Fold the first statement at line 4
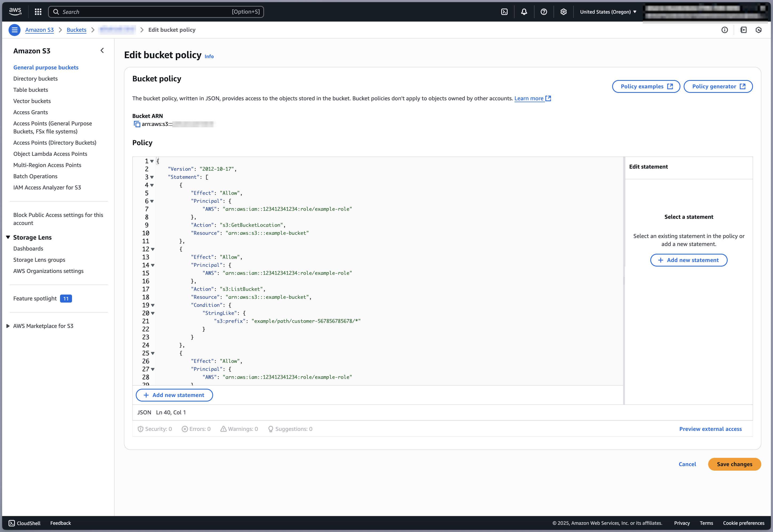 point(152,185)
